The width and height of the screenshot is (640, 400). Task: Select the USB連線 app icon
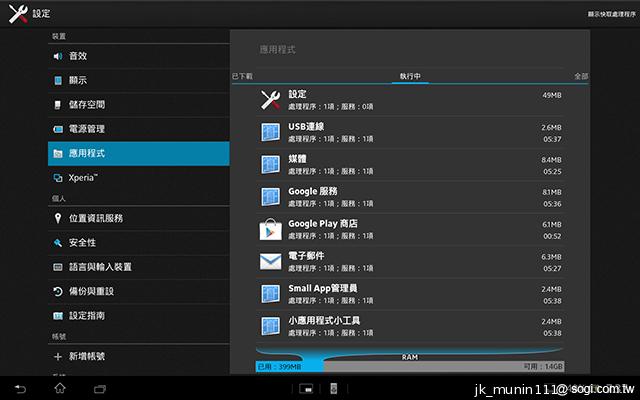point(271,132)
